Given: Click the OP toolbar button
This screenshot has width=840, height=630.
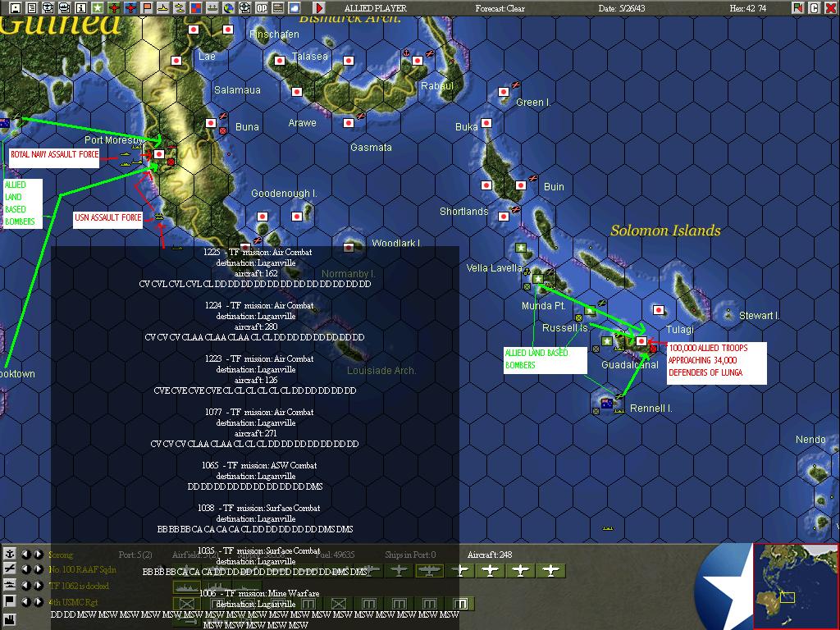Looking at the screenshot, I should (262, 8).
